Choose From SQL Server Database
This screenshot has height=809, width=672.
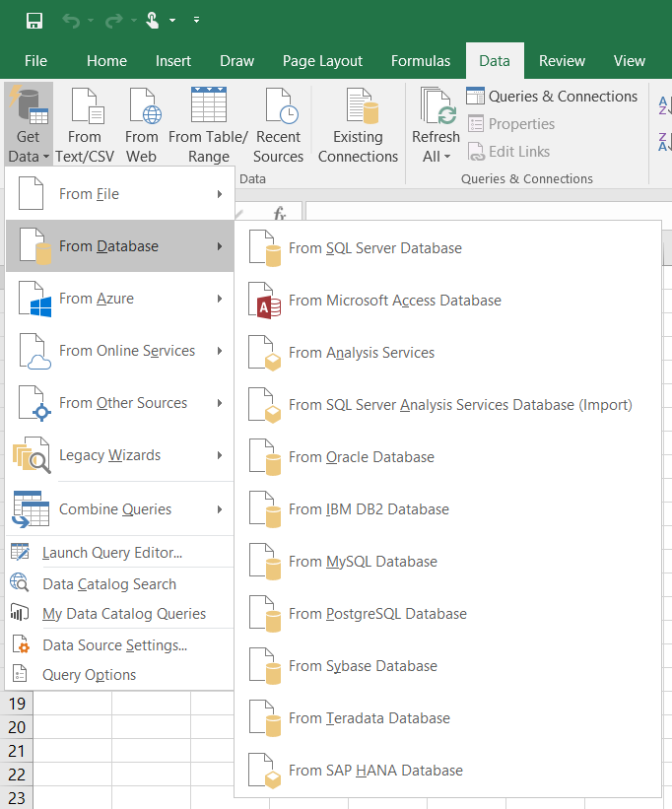click(x=447, y=248)
